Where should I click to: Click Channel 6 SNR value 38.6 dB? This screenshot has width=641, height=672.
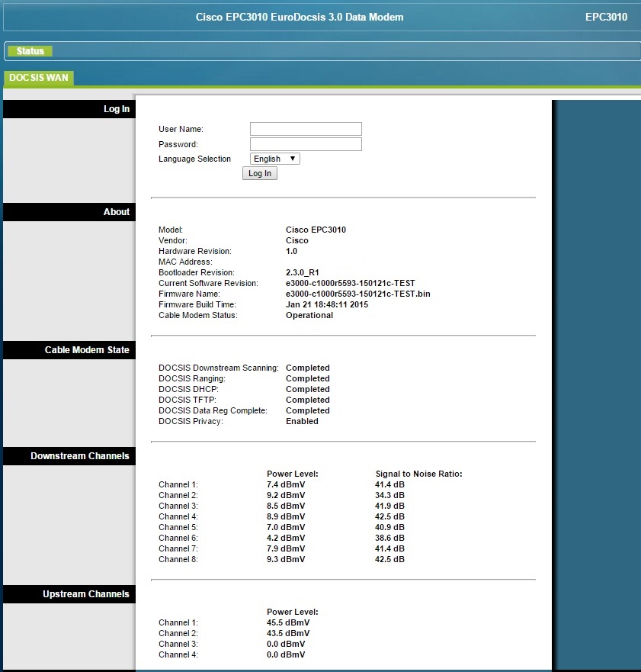point(389,539)
